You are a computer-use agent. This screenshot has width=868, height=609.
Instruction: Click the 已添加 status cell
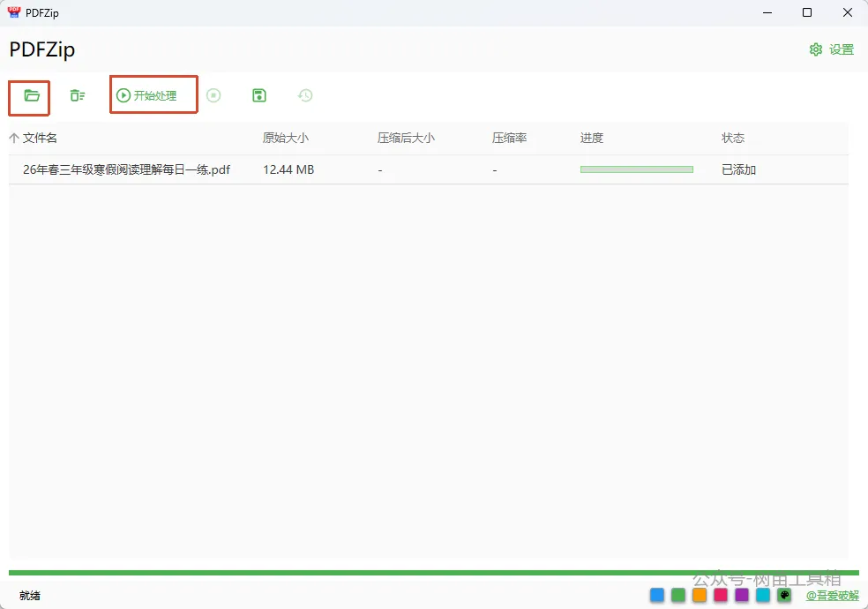(x=739, y=169)
